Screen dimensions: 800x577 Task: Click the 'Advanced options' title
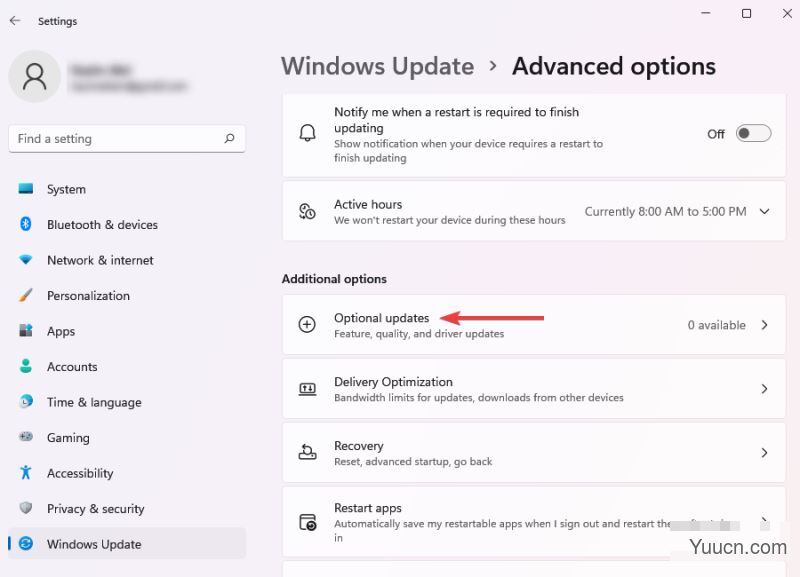pos(614,66)
